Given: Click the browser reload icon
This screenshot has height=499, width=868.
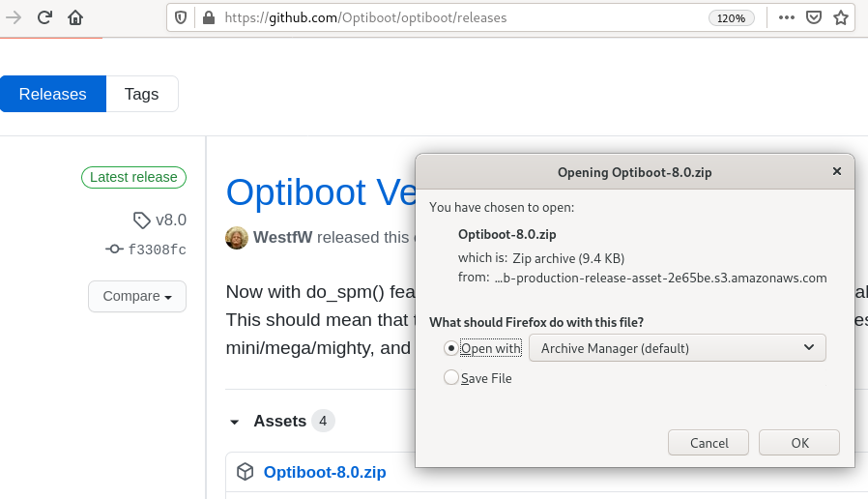Looking at the screenshot, I should [44, 17].
